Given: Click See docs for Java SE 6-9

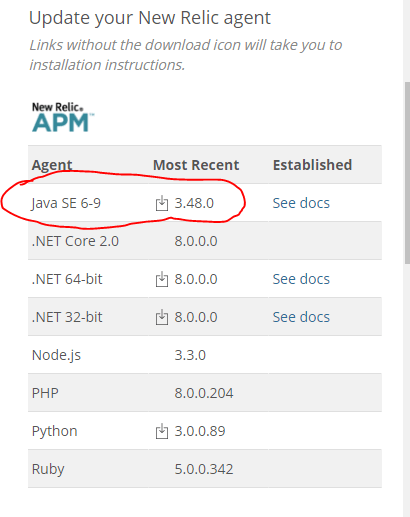Looking at the screenshot, I should 301,203.
